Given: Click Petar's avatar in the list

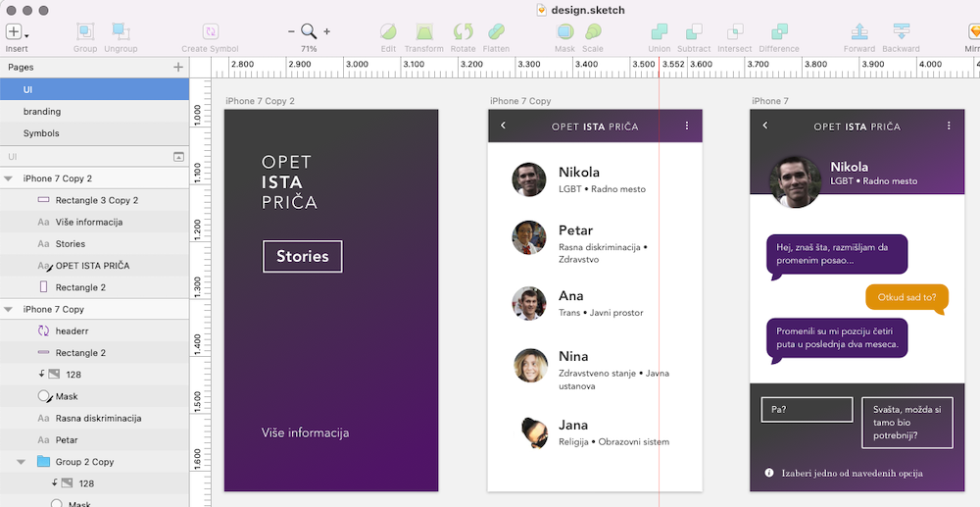Looking at the screenshot, I should click(x=529, y=237).
